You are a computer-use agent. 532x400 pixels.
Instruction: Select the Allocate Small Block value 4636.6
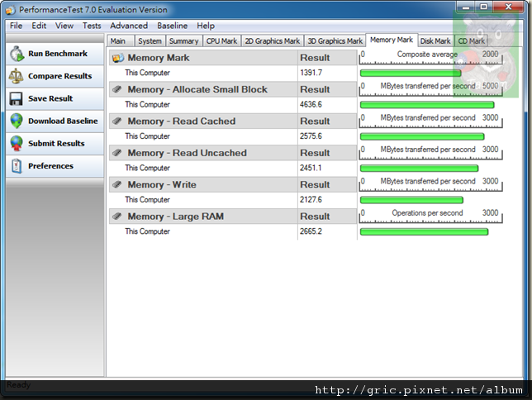[x=311, y=105]
